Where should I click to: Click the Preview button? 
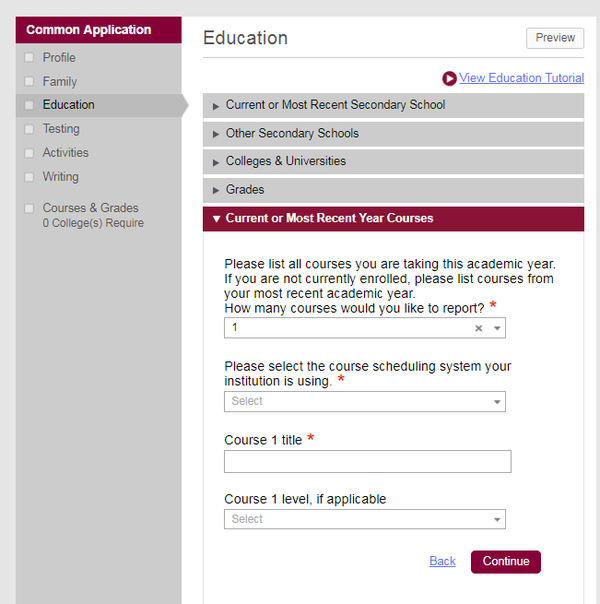tap(555, 38)
